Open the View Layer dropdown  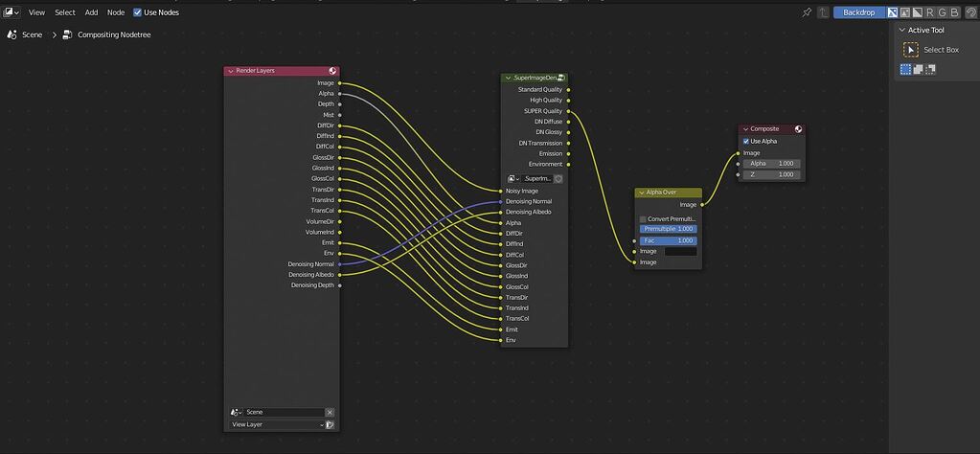(x=278, y=424)
